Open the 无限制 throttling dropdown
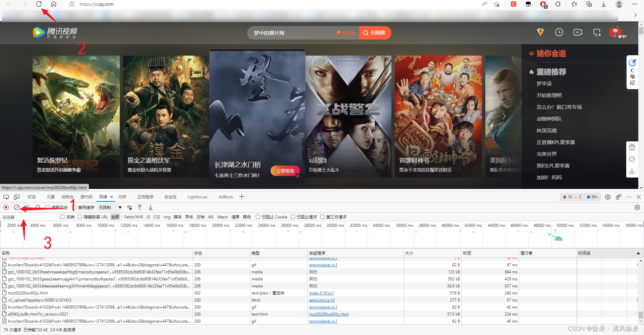The width and height of the screenshot is (644, 335). pyautogui.click(x=110, y=207)
